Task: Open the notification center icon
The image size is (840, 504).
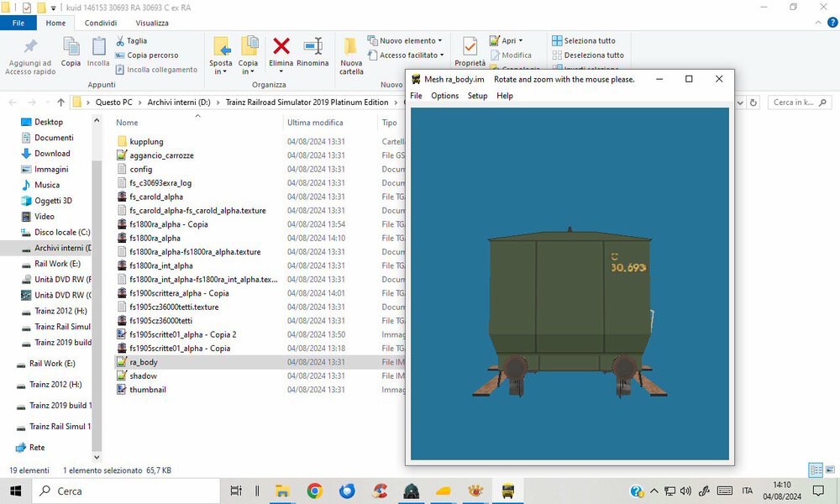Action: (x=818, y=491)
